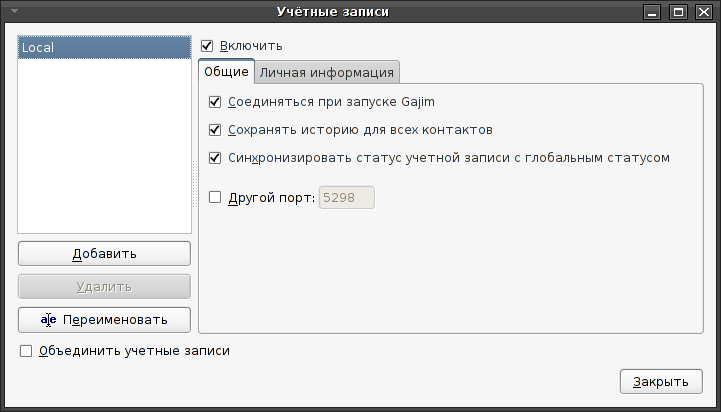Click the Добавить button
721x412 pixels.
(x=104, y=253)
